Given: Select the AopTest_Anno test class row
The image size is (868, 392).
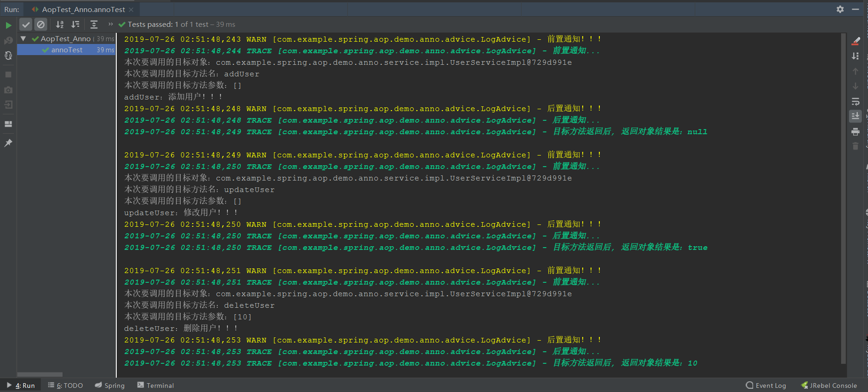Looking at the screenshot, I should click(66, 39).
